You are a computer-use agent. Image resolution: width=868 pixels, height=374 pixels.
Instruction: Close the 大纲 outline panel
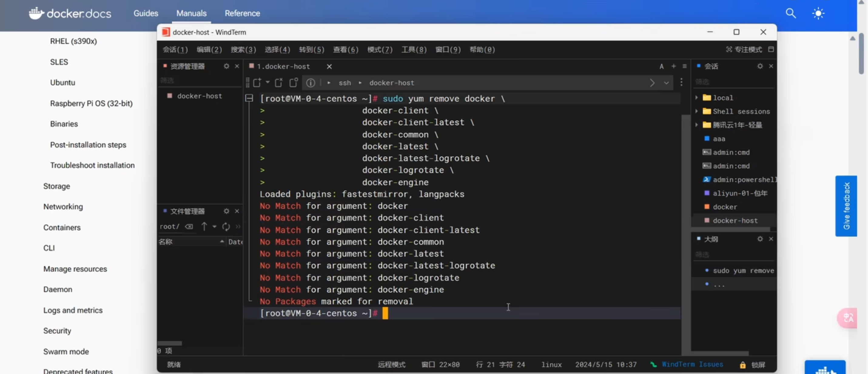[x=771, y=239]
